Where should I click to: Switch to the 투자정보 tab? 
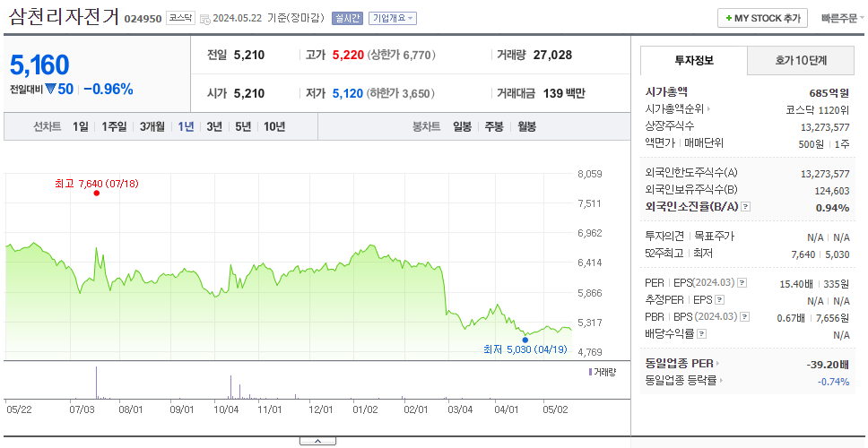pos(694,60)
